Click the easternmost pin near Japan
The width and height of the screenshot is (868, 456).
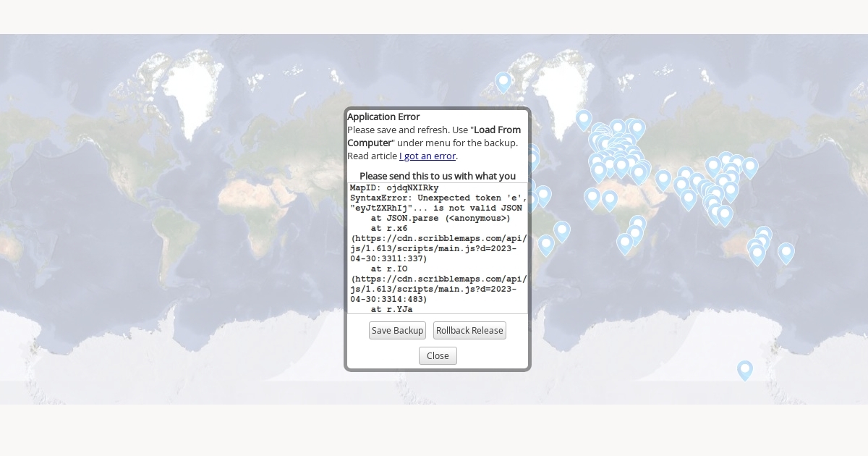coord(750,167)
